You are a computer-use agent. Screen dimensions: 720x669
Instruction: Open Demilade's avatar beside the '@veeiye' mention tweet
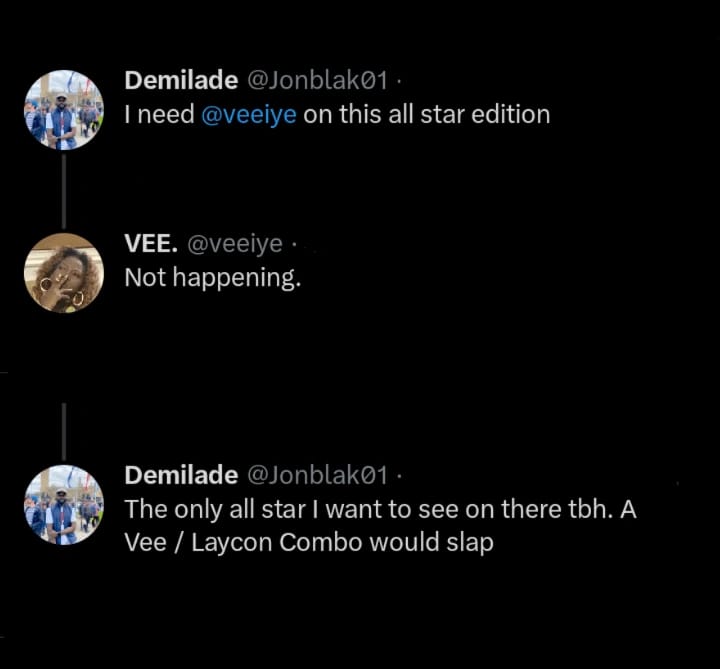[x=63, y=110]
